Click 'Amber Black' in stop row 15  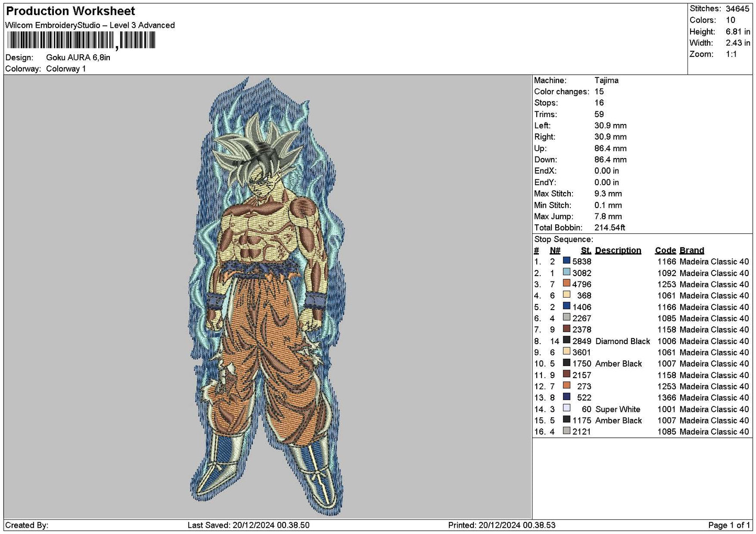(618, 421)
